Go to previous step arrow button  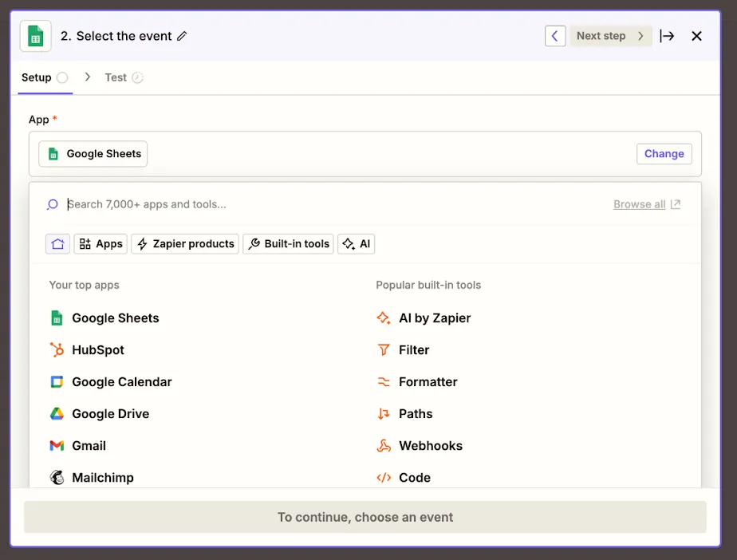click(x=554, y=36)
